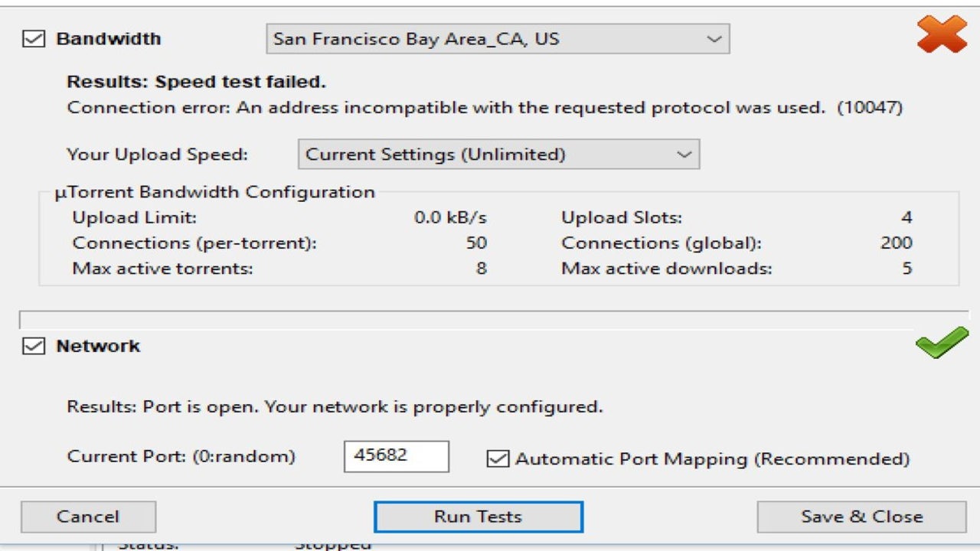The image size is (980, 551).
Task: Click the Cancel button
Action: tap(88, 517)
